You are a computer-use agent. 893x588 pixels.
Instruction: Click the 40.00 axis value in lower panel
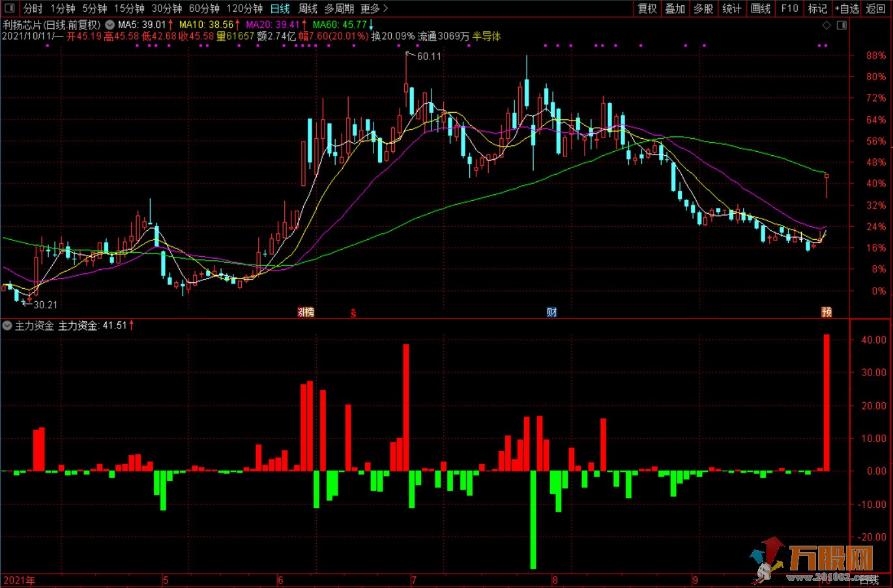click(873, 340)
